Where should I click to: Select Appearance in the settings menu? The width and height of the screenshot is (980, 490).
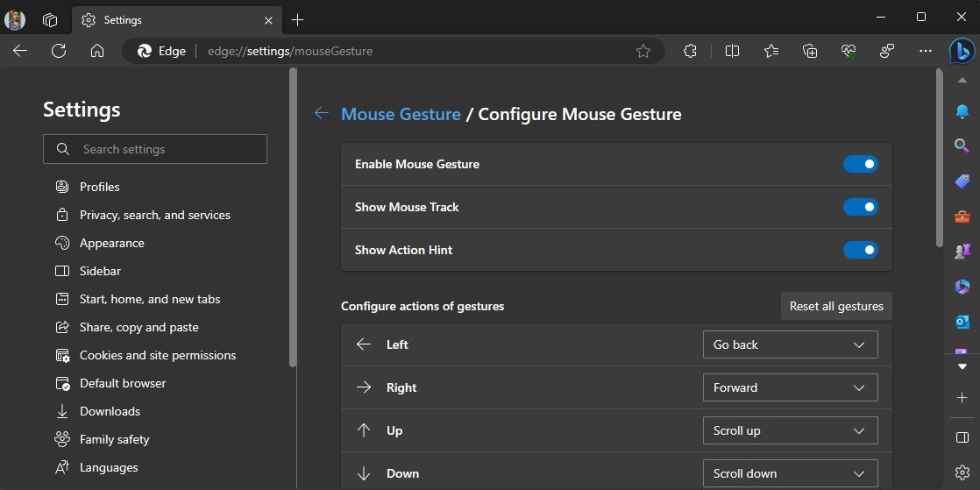(x=111, y=243)
